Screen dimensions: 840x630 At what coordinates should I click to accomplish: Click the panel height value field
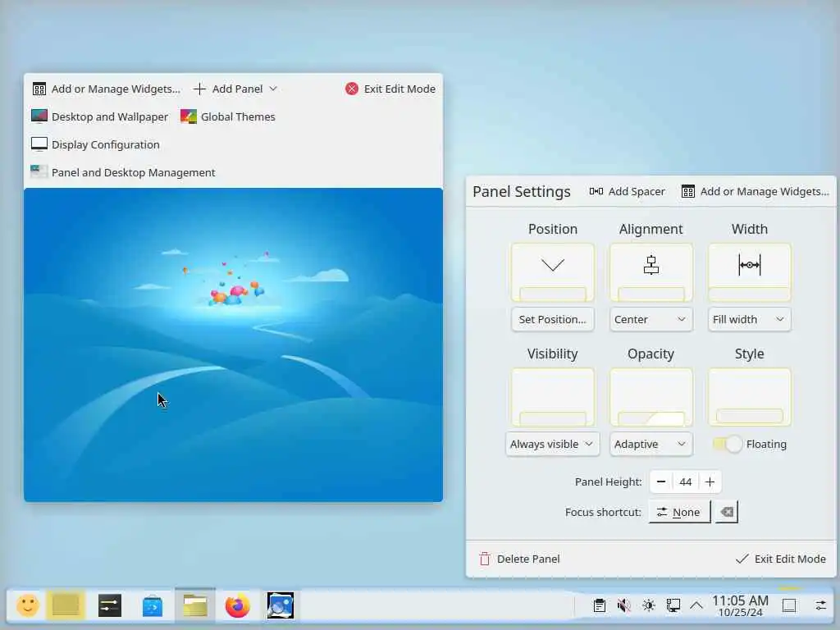point(686,482)
